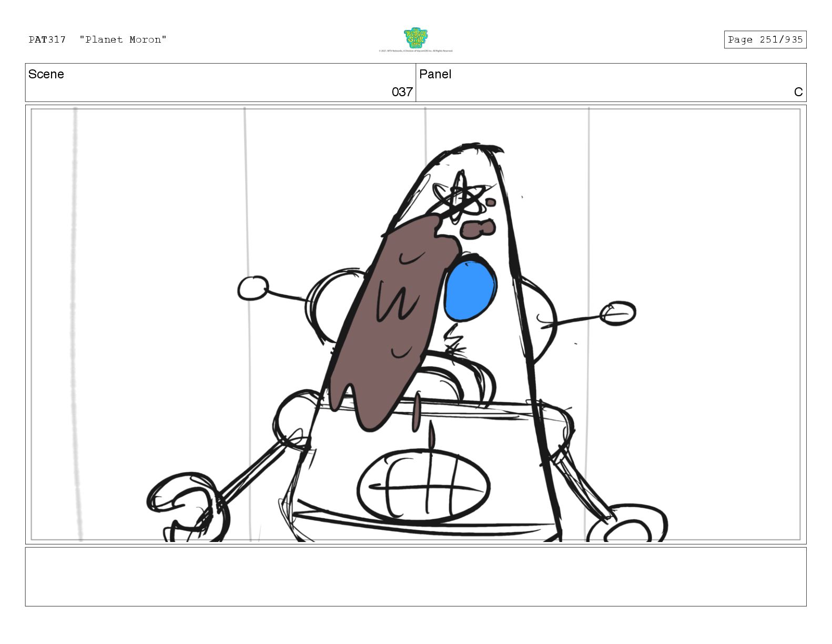Screen dimensions: 832x644
Task: Click the storyboard drawing of the robot
Action: (x=415, y=324)
